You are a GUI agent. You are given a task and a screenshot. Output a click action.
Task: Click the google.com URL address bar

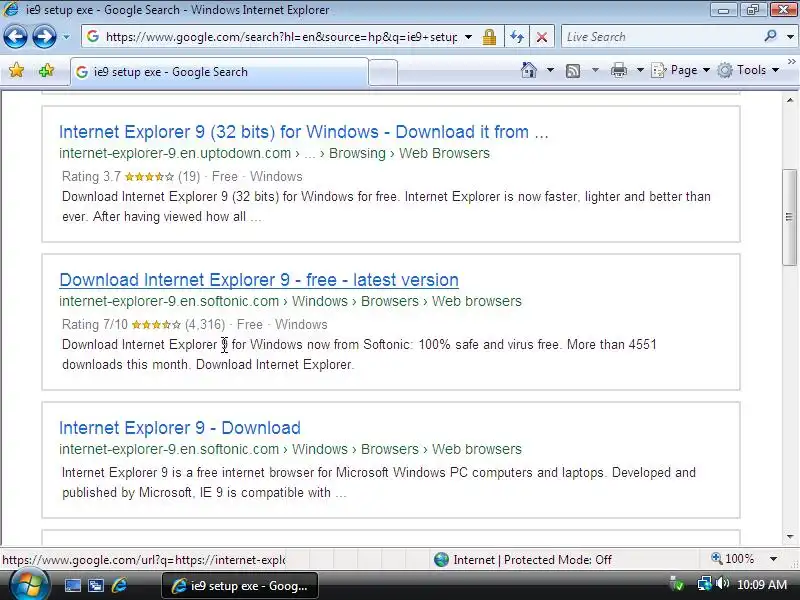[x=281, y=37]
